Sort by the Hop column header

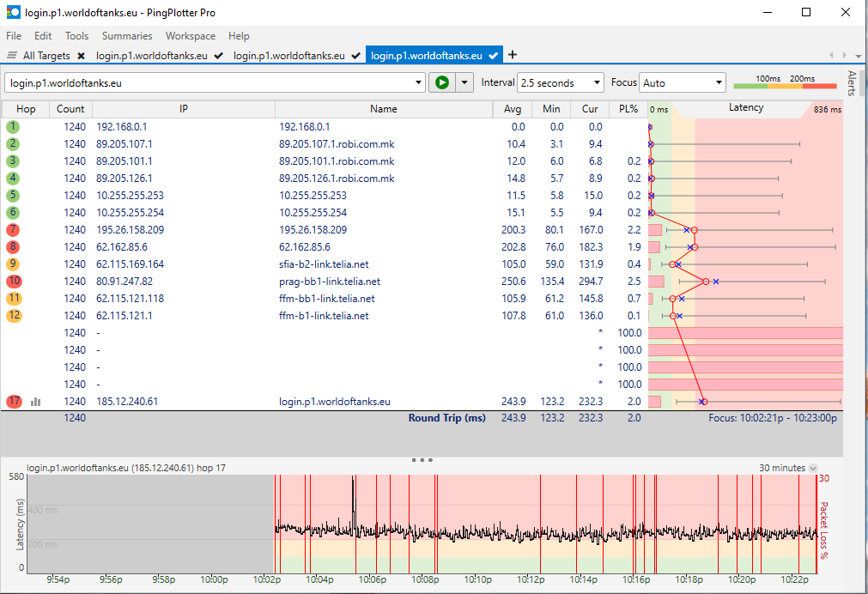(x=26, y=109)
